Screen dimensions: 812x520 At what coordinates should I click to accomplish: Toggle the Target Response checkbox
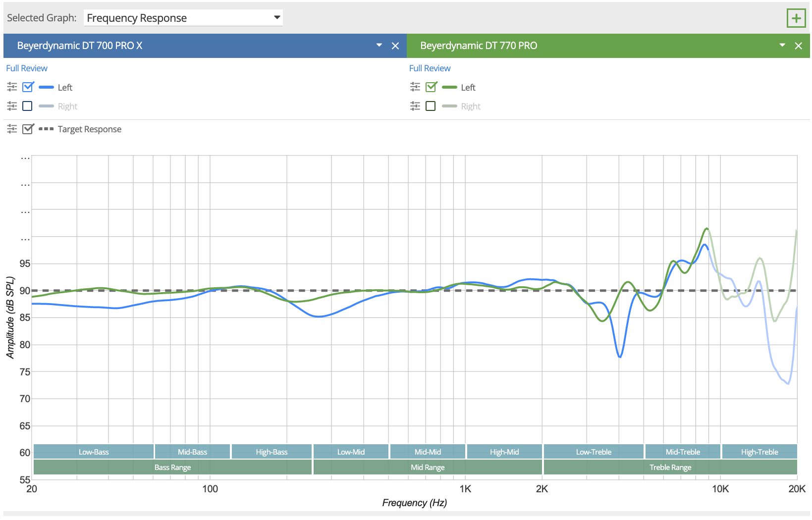(28, 129)
